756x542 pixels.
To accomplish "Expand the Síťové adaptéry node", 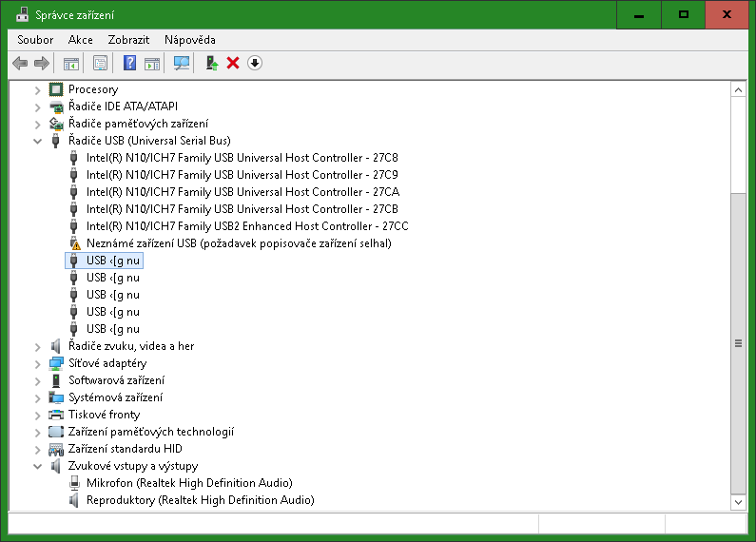I will point(38,364).
